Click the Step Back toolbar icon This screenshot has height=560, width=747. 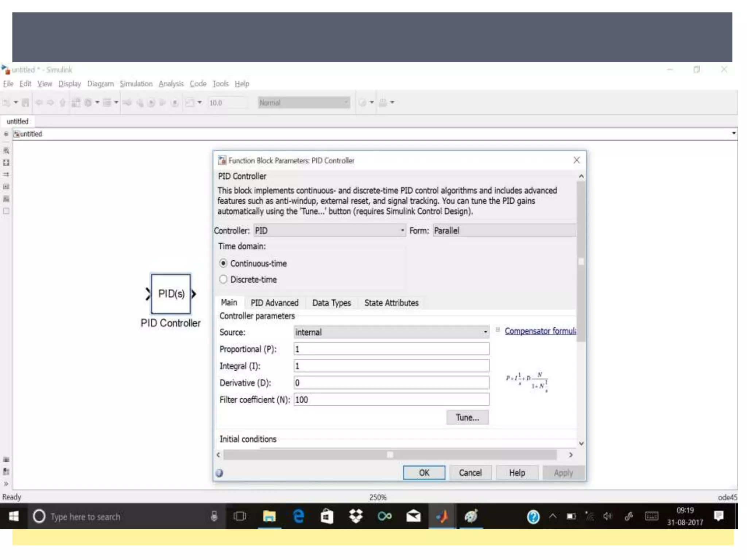point(140,103)
